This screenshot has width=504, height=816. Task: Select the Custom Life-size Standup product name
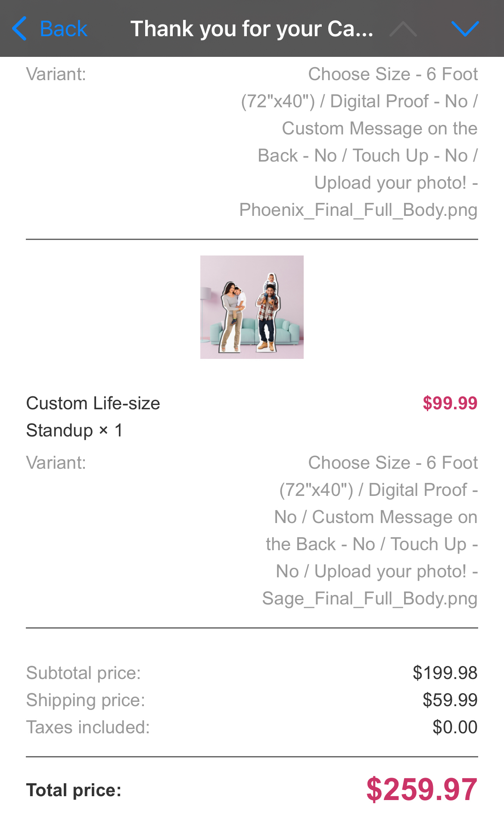tap(93, 417)
